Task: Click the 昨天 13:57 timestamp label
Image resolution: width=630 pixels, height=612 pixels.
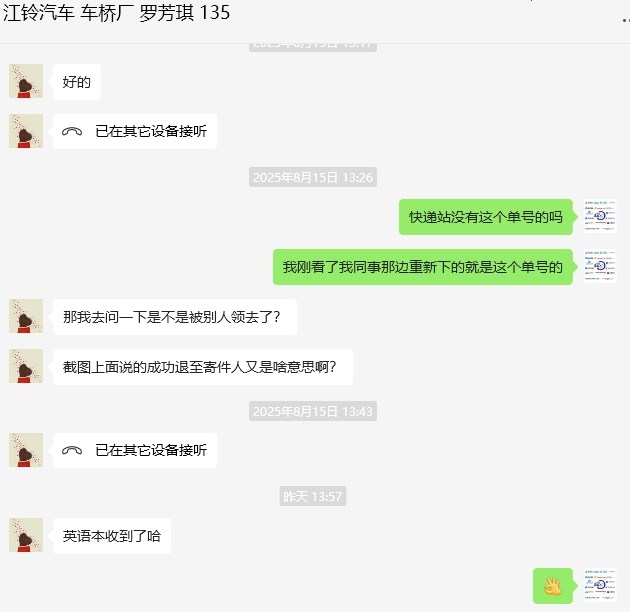Action: pyautogui.click(x=313, y=496)
